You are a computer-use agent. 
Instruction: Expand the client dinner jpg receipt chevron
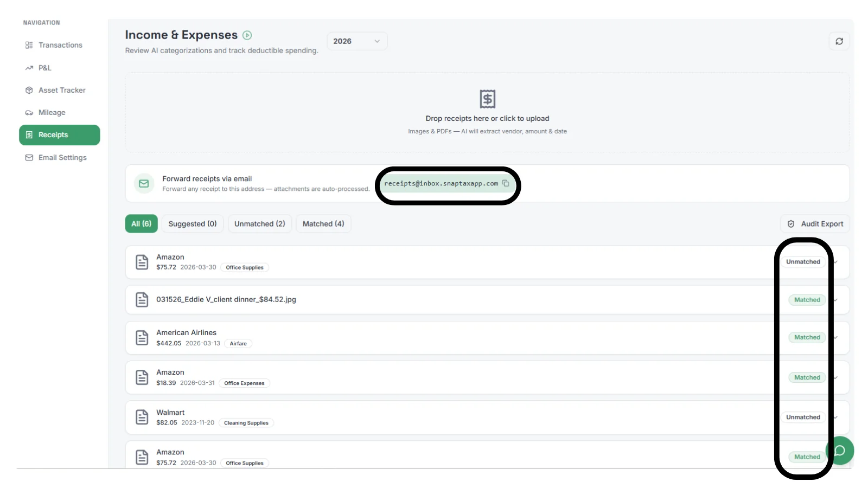(836, 300)
